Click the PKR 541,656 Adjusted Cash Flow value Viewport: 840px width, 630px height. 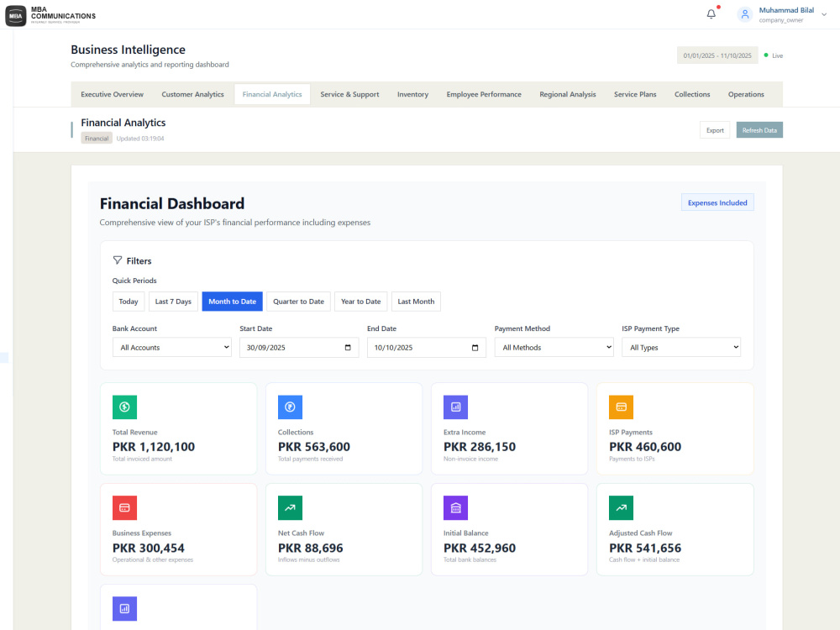coord(645,548)
